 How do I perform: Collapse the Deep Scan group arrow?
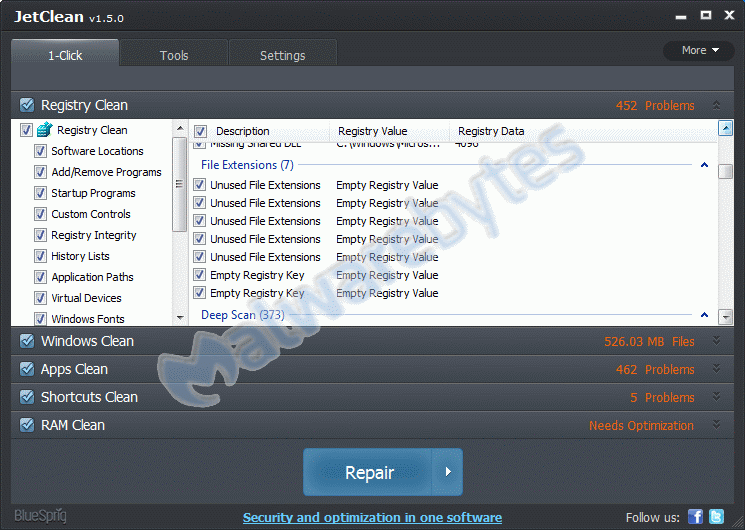[x=704, y=315]
